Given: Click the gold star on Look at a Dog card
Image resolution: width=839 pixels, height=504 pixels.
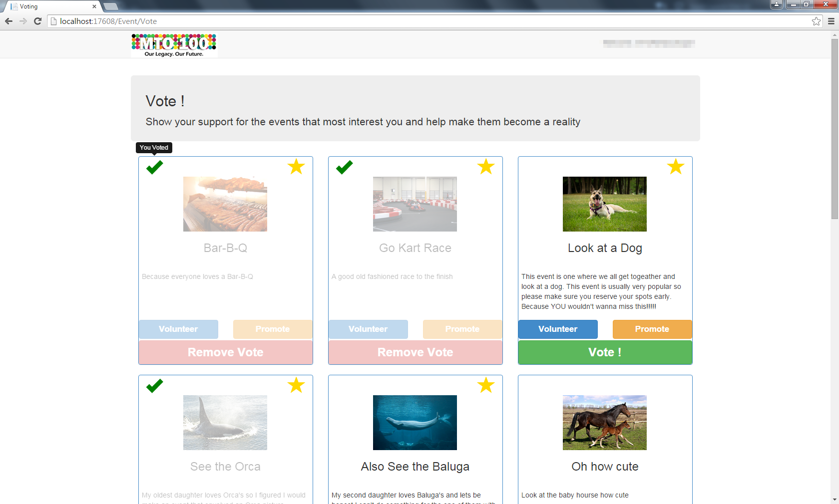Looking at the screenshot, I should pyautogui.click(x=676, y=167).
